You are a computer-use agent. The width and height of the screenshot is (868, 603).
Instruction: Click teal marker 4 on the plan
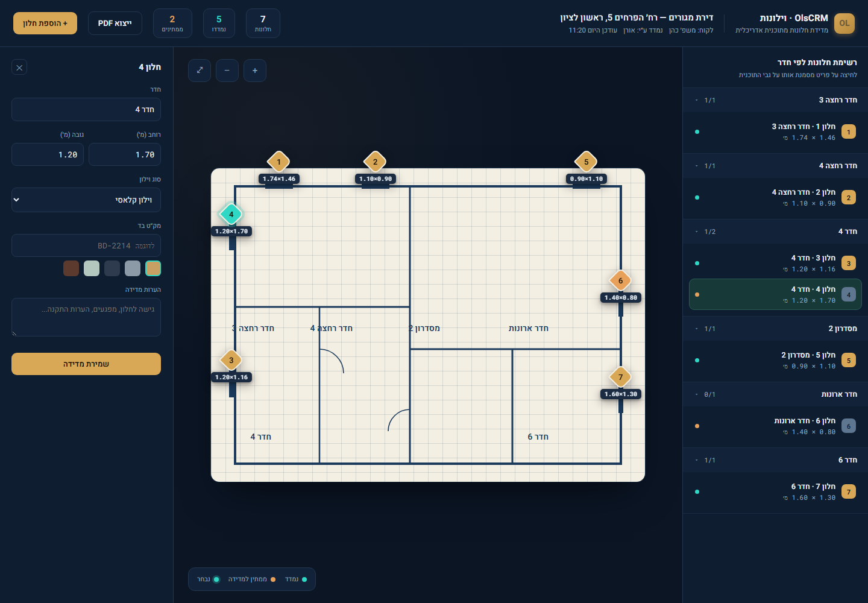click(x=231, y=214)
